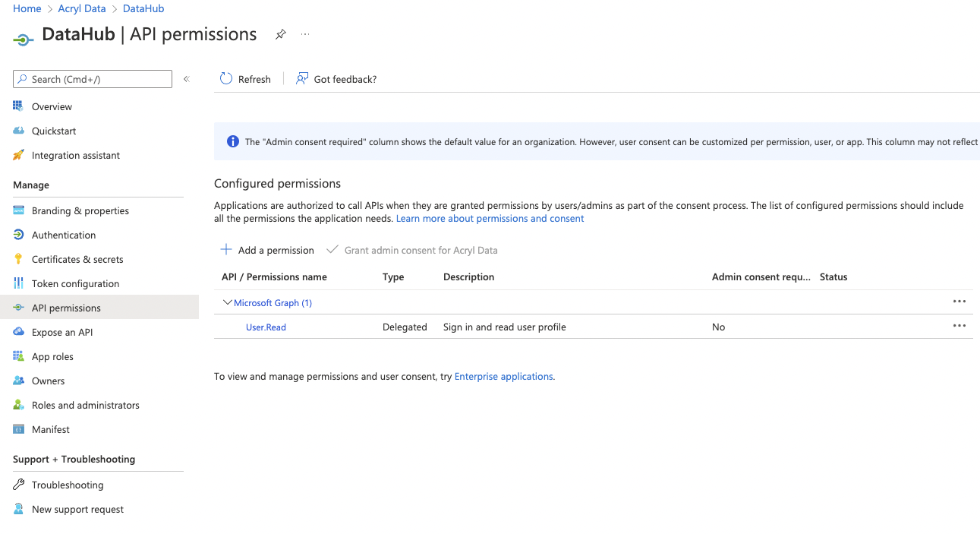Viewport: 980px width, 534px height.
Task: Open Authentication settings via sidebar icon
Action: pyautogui.click(x=18, y=235)
